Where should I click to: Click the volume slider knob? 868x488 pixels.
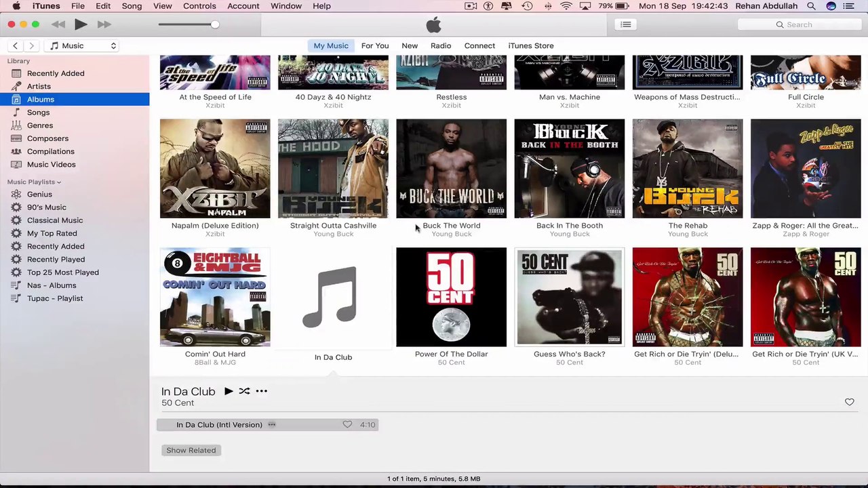[x=215, y=24]
